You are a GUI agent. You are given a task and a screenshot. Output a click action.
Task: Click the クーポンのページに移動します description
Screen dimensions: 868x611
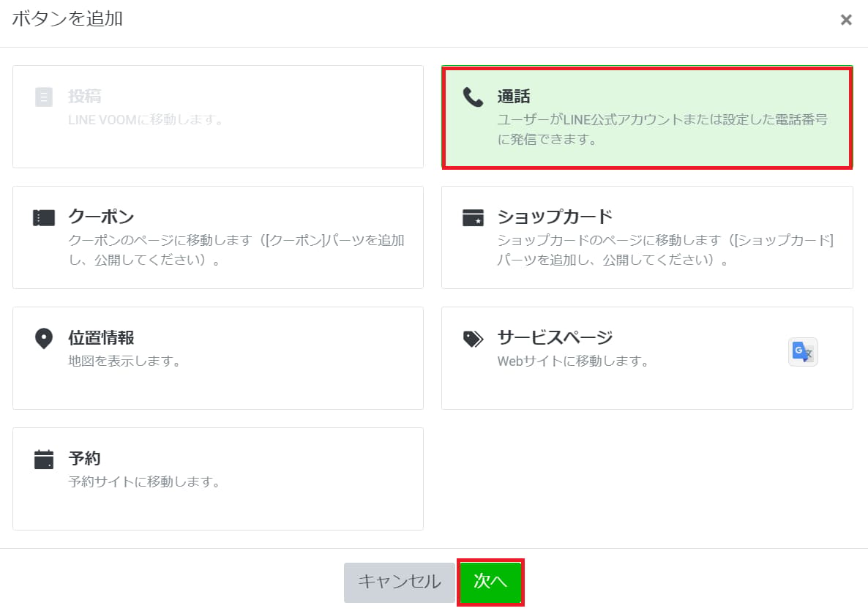[236, 250]
